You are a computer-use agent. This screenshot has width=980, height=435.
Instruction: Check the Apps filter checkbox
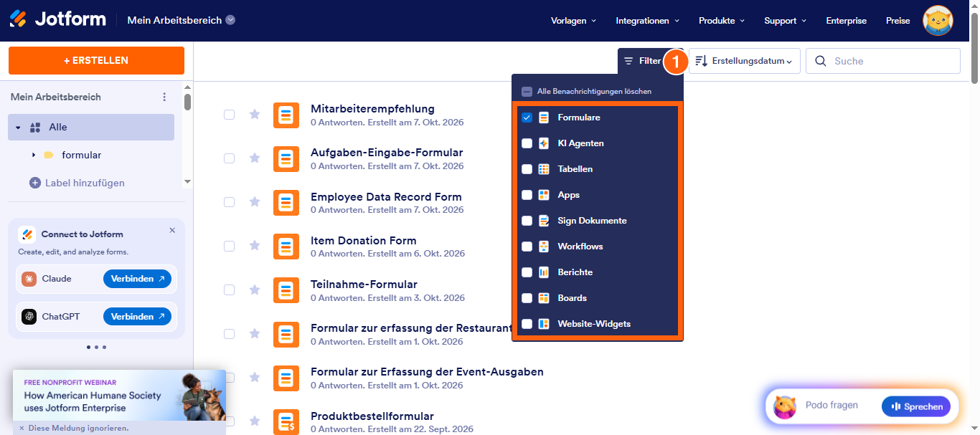pos(527,195)
